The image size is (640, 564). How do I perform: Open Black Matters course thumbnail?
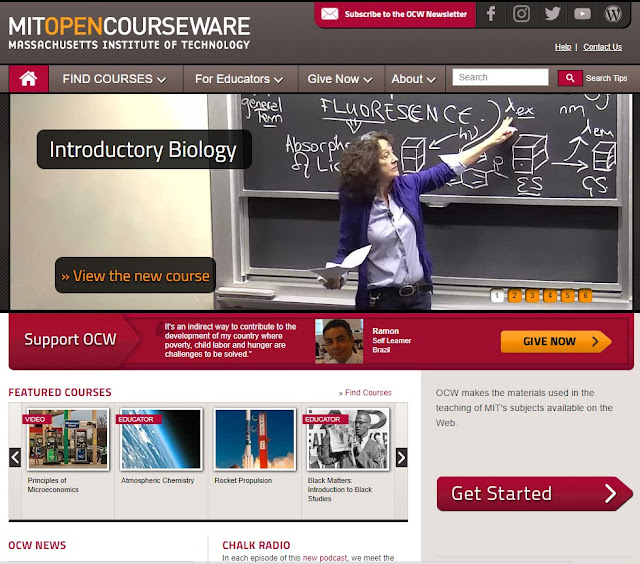(348, 439)
